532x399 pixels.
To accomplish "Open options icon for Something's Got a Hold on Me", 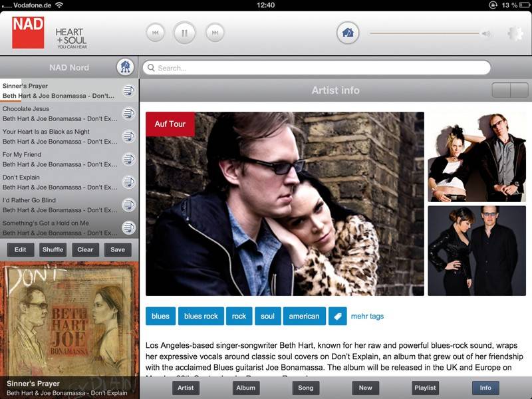I will [128, 227].
